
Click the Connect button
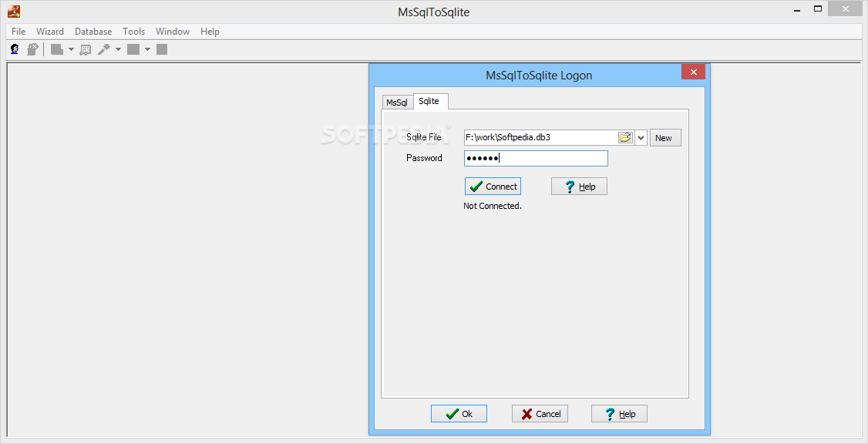493,187
